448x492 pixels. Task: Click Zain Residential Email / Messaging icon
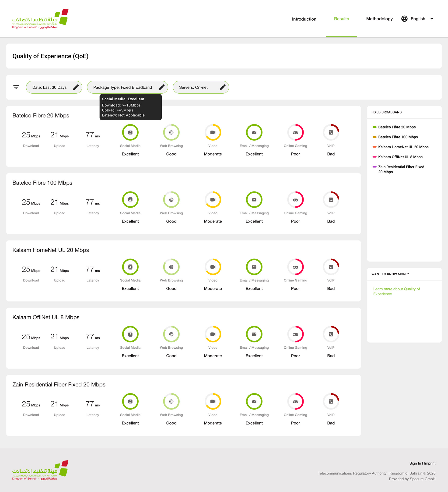tap(254, 401)
